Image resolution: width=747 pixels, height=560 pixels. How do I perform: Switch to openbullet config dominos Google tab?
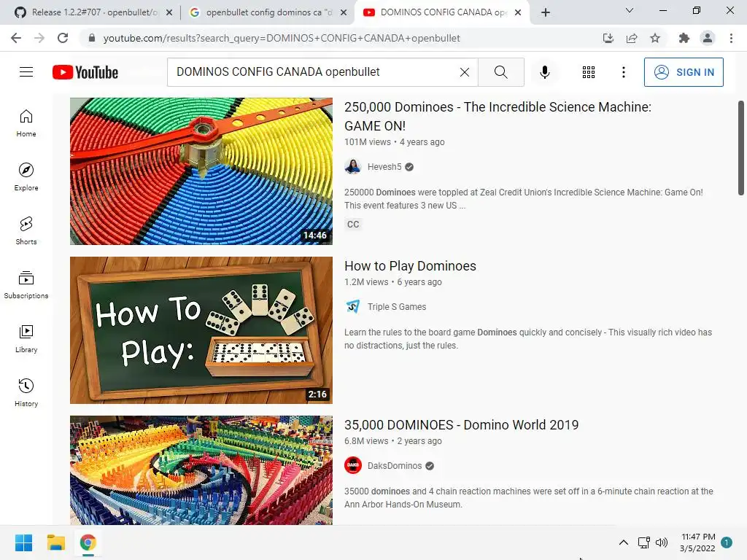268,12
